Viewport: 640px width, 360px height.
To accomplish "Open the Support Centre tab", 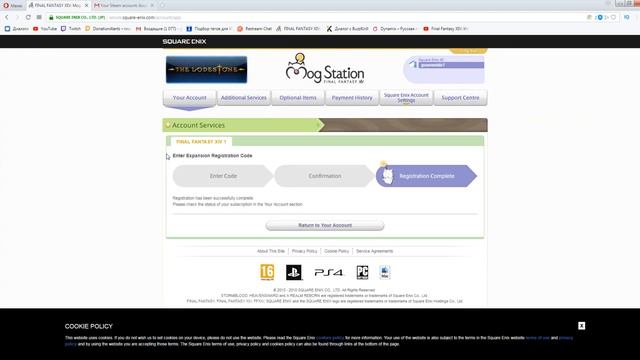I will (x=460, y=98).
